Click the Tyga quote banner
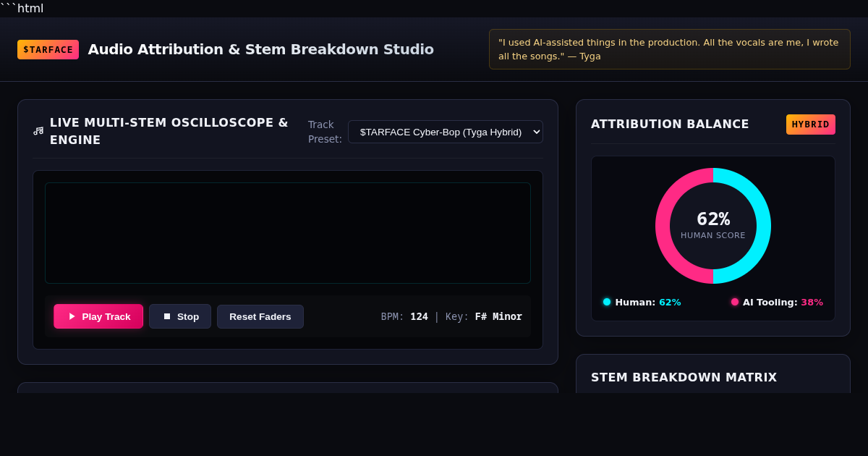 [x=670, y=49]
